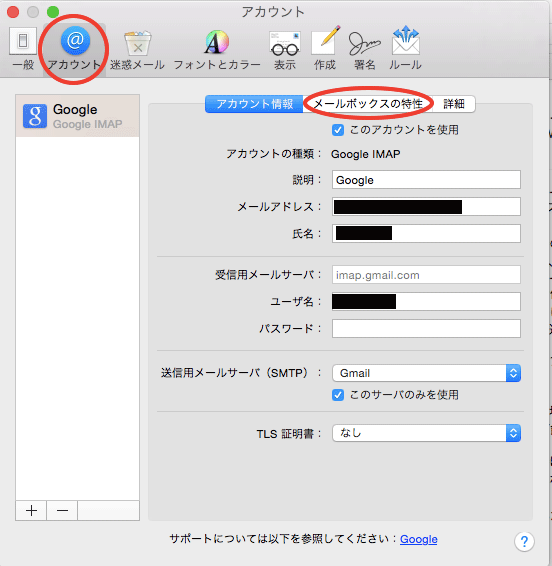Click the Google IMAP account type value
The height and width of the screenshot is (566, 552).
[x=365, y=154]
